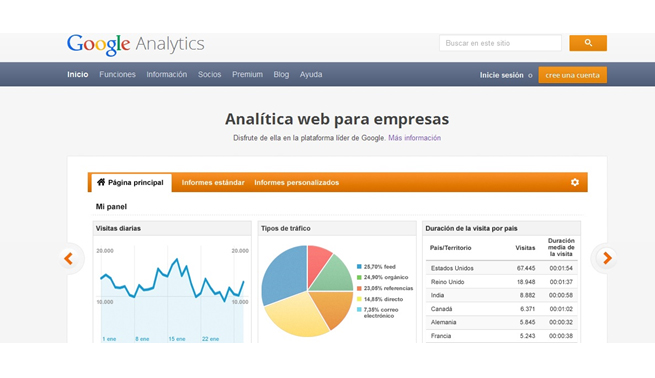
Task: Open the Información menu item
Action: [167, 74]
